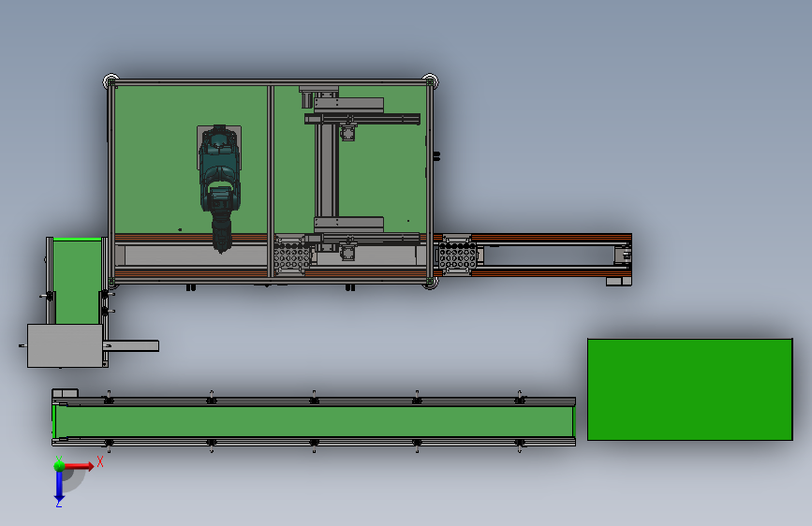Select the short green conveyor left of the enclosure
The height and width of the screenshot is (526, 812).
77,282
